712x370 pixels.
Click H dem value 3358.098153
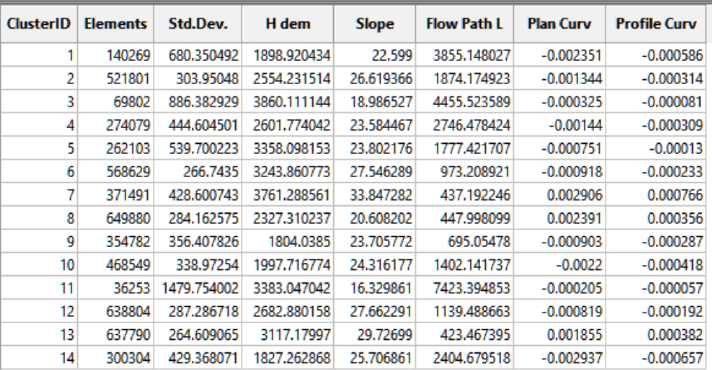pyautogui.click(x=288, y=148)
